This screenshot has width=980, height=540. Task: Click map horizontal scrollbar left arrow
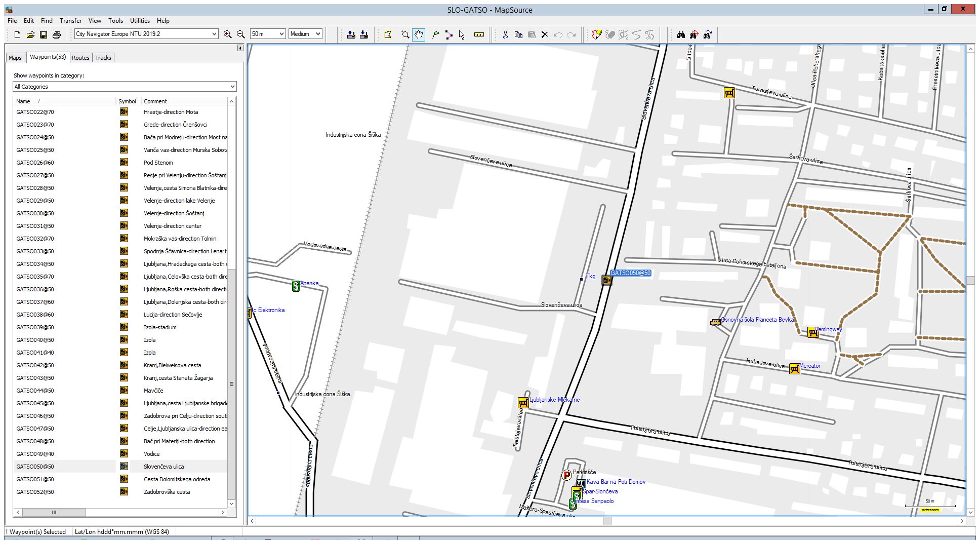[252, 521]
